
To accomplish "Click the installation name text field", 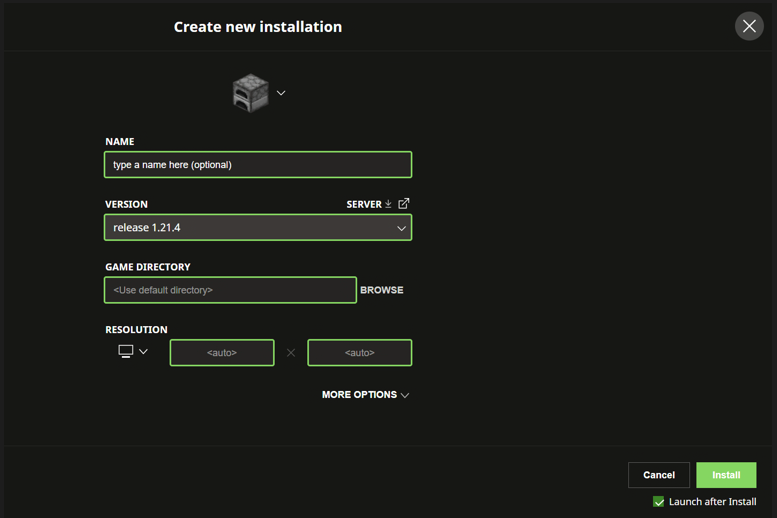I will coord(257,165).
